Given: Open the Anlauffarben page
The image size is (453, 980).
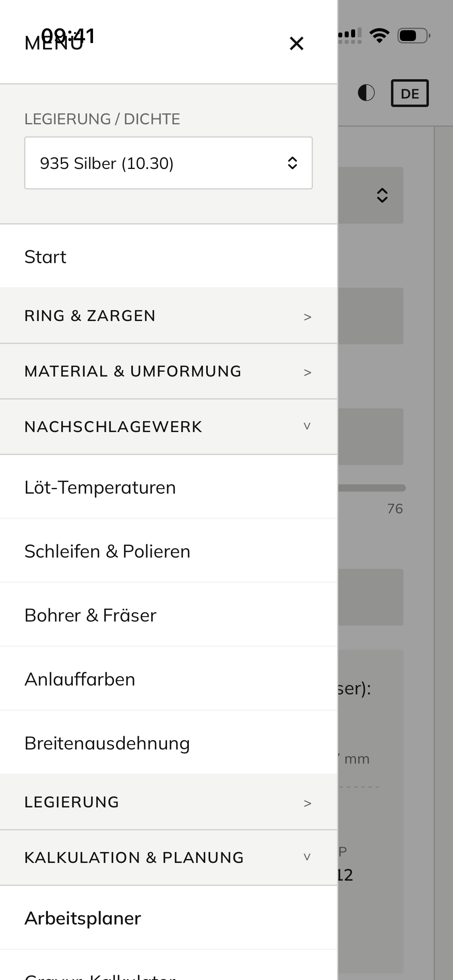Looking at the screenshot, I should tap(80, 679).
